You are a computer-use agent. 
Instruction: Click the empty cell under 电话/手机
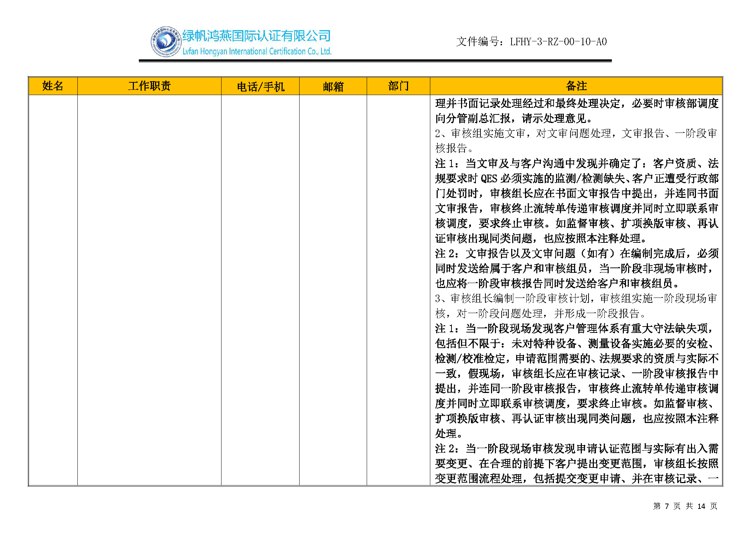click(x=260, y=290)
